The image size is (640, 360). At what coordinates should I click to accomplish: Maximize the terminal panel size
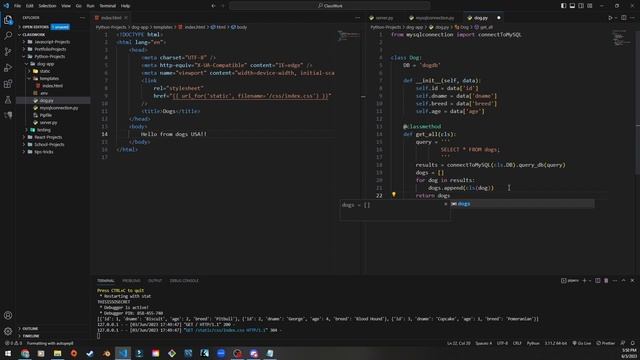pyautogui.click(x=623, y=280)
